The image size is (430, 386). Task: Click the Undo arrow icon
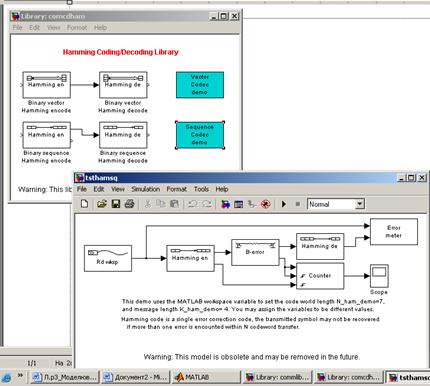coord(192,204)
